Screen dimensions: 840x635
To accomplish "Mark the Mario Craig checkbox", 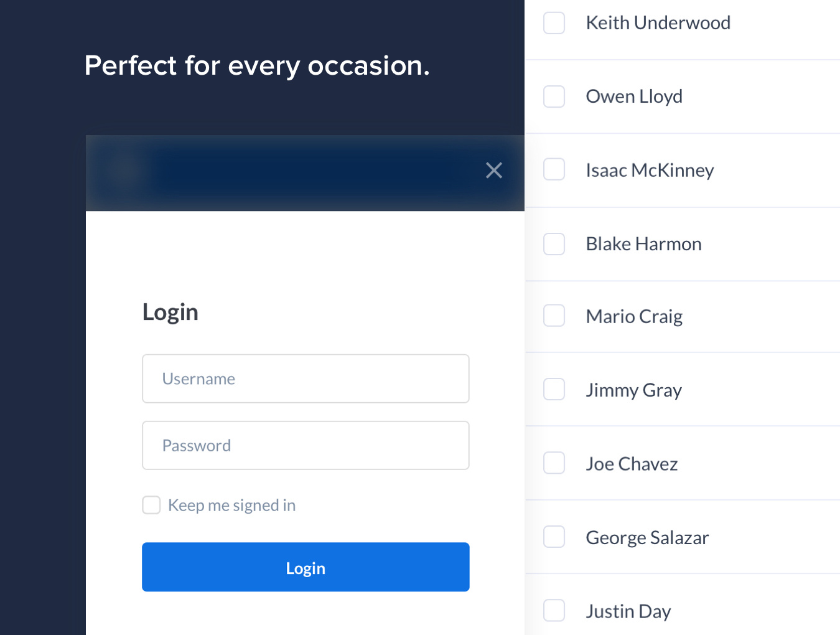I will click(x=554, y=316).
